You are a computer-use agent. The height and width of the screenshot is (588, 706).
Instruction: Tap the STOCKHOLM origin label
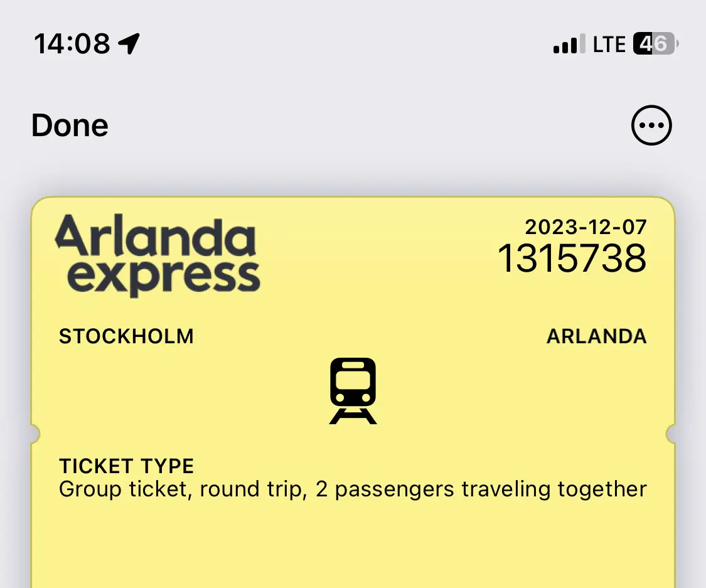click(x=126, y=336)
